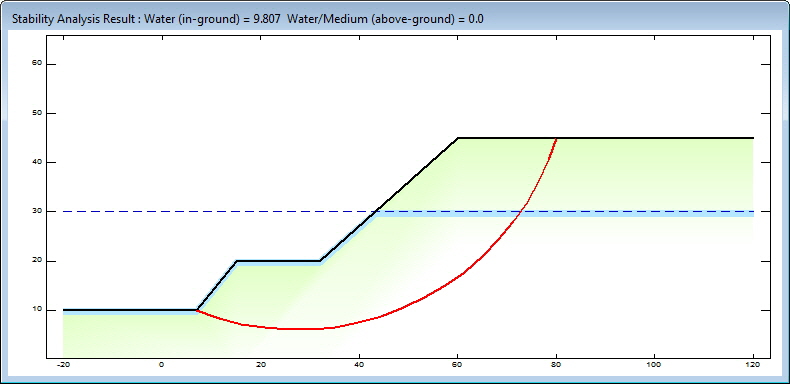Click the y-axis label 10
This screenshot has width=790, height=384.
[x=36, y=310]
